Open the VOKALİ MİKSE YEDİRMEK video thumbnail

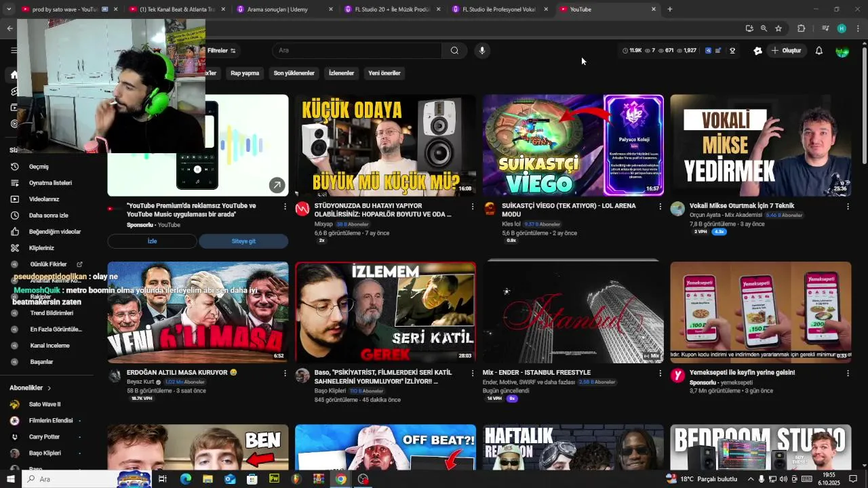(x=761, y=145)
